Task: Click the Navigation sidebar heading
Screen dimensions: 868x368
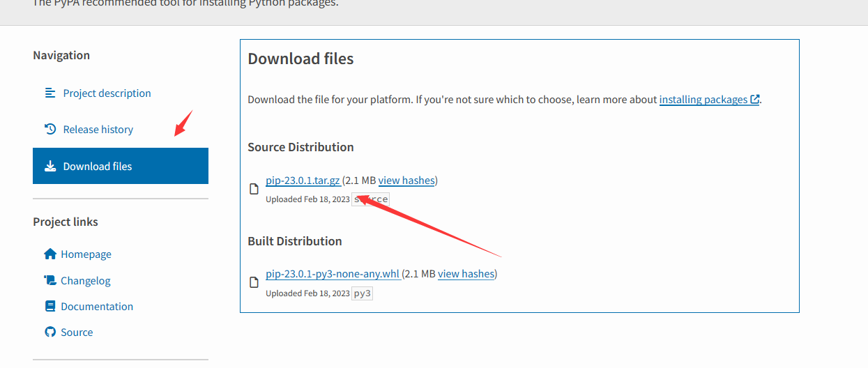Action: (61, 55)
